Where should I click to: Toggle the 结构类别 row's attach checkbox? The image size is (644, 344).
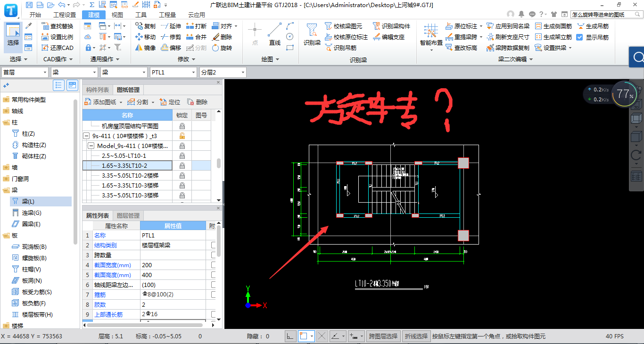tap(214, 245)
